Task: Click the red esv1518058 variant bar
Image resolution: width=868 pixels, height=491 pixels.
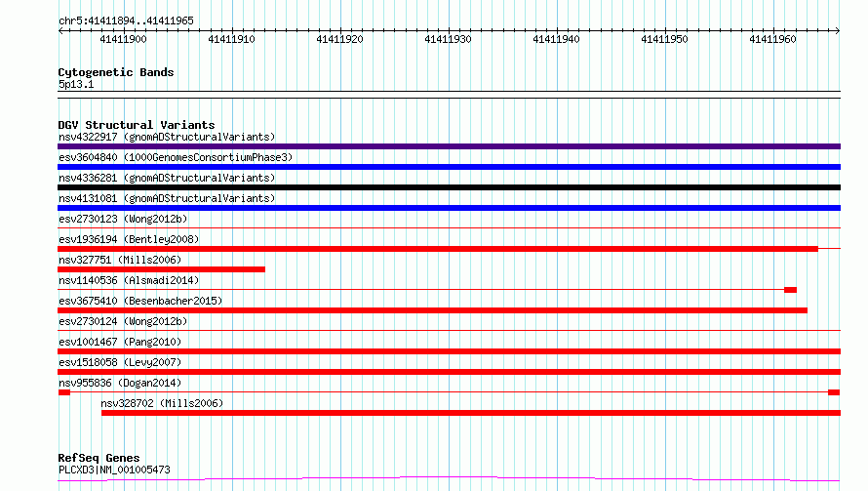Action: 449,372
